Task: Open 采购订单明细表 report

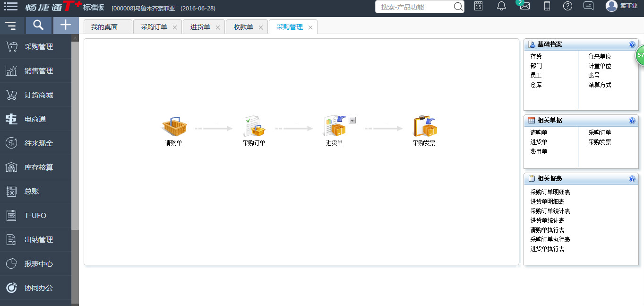Action: (550, 192)
